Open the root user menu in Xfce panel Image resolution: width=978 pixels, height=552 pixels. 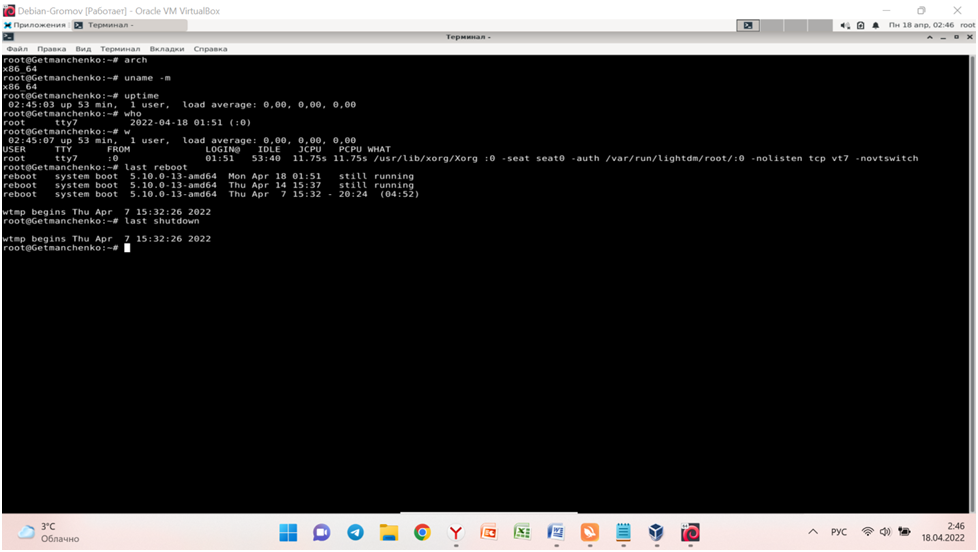967,25
